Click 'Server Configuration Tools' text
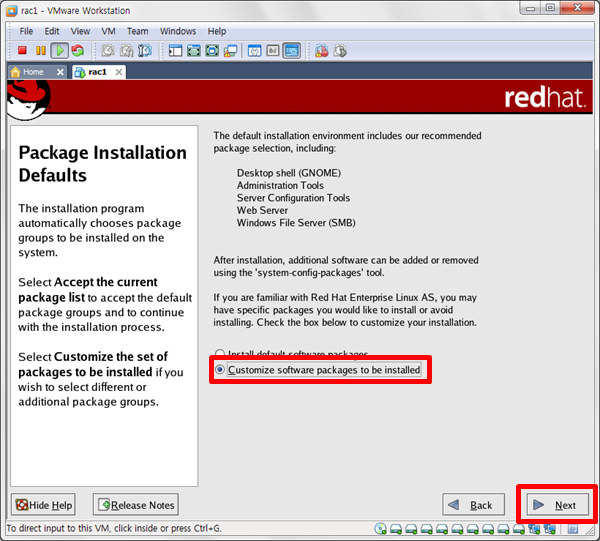 (x=293, y=198)
